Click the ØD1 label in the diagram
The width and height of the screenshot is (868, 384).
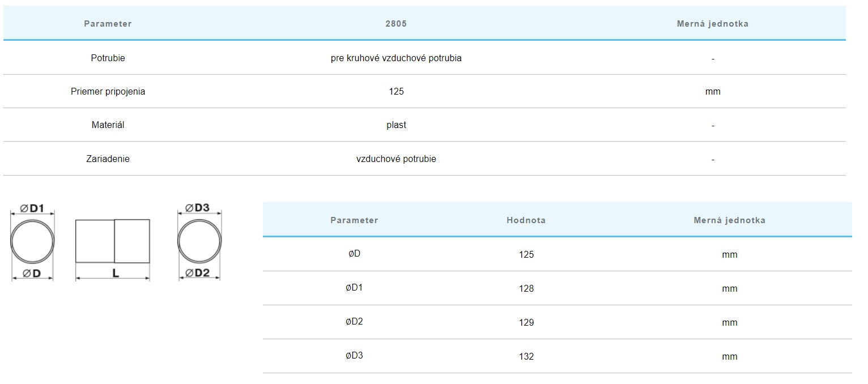click(x=32, y=208)
